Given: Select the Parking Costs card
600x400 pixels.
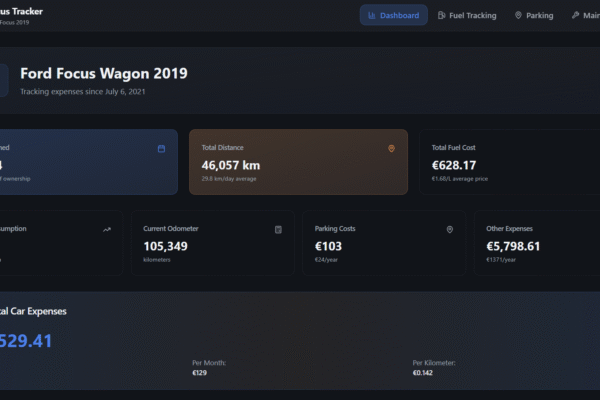Looking at the screenshot, I should (384, 243).
